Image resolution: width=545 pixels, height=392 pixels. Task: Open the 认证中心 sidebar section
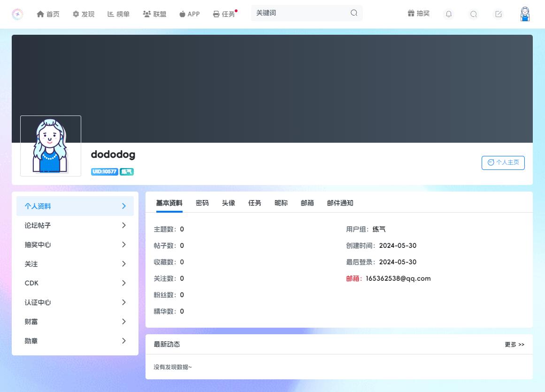[x=75, y=302]
